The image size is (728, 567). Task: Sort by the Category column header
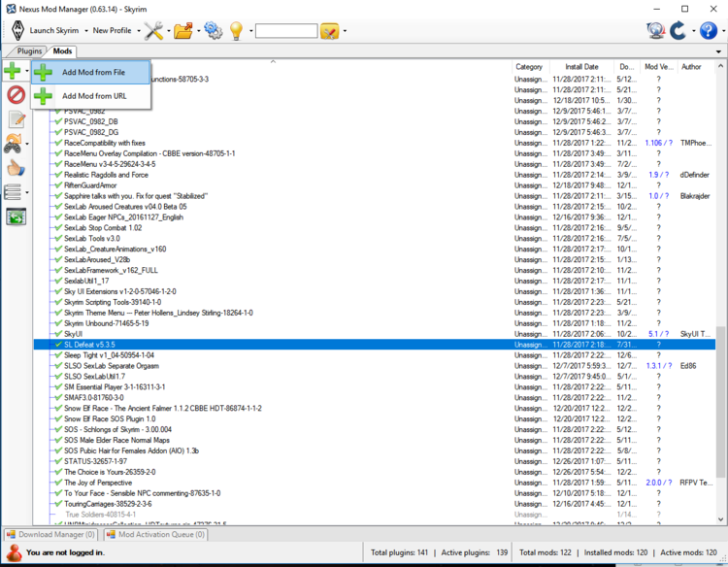pyautogui.click(x=529, y=67)
